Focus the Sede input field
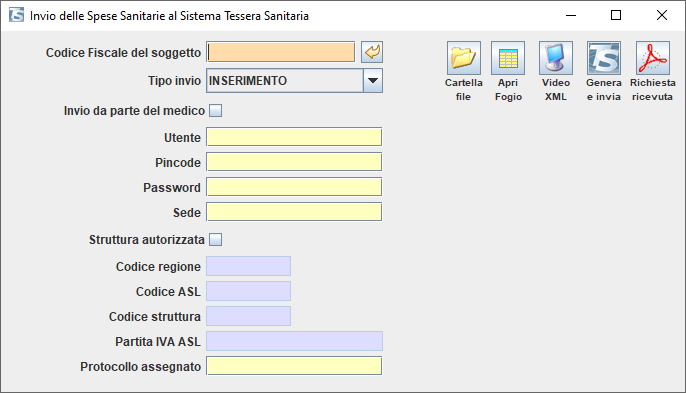 [x=294, y=212]
